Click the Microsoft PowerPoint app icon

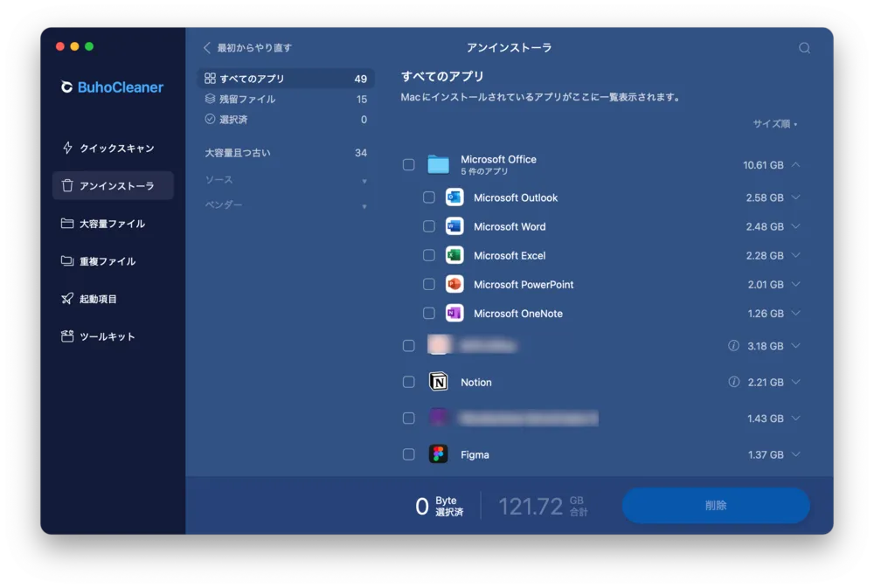pyautogui.click(x=454, y=284)
